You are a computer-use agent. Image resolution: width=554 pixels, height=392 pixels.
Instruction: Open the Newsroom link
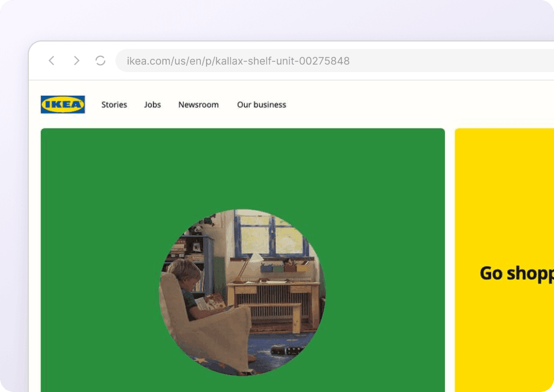pyautogui.click(x=199, y=104)
